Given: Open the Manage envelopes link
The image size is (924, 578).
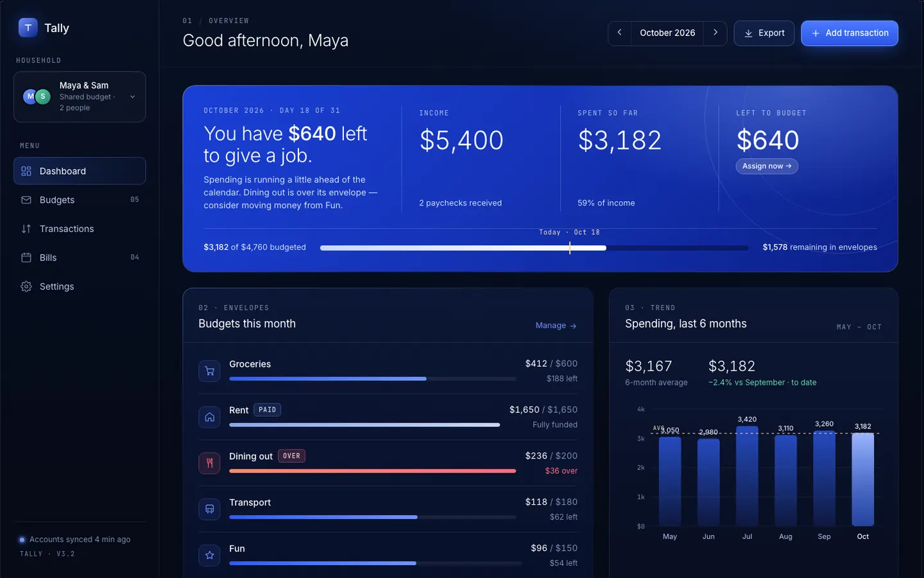Looking at the screenshot, I should [556, 326].
